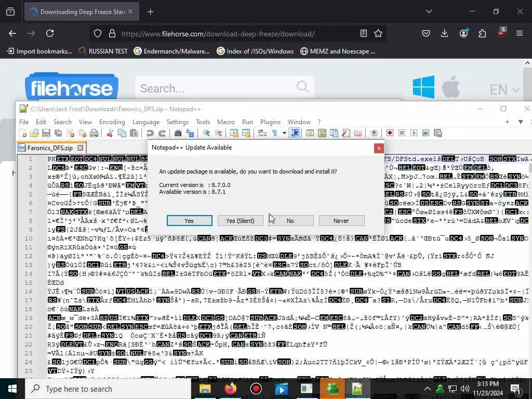Reload the Firefox page
Image resolution: width=532 pixels, height=399 pixels.
[x=50, y=33]
